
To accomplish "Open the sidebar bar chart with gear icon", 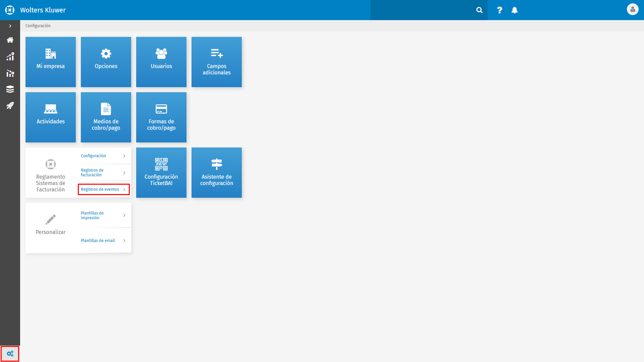I will (10, 73).
